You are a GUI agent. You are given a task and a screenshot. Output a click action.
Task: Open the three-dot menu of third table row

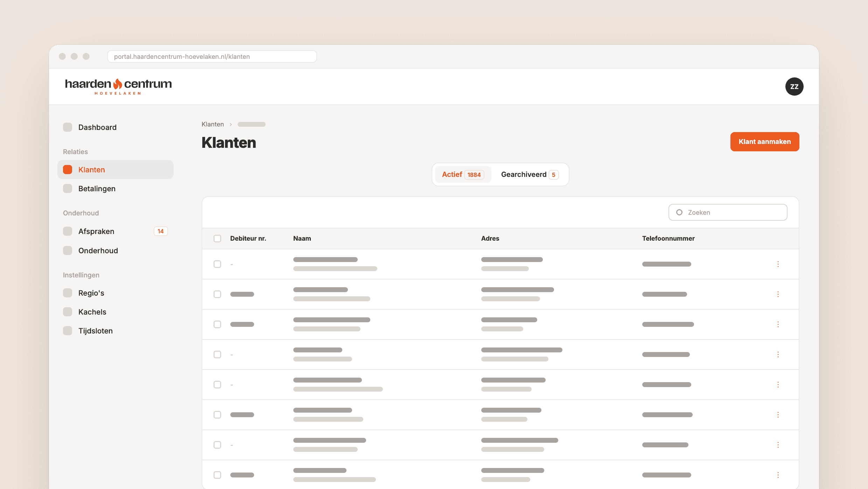778,324
